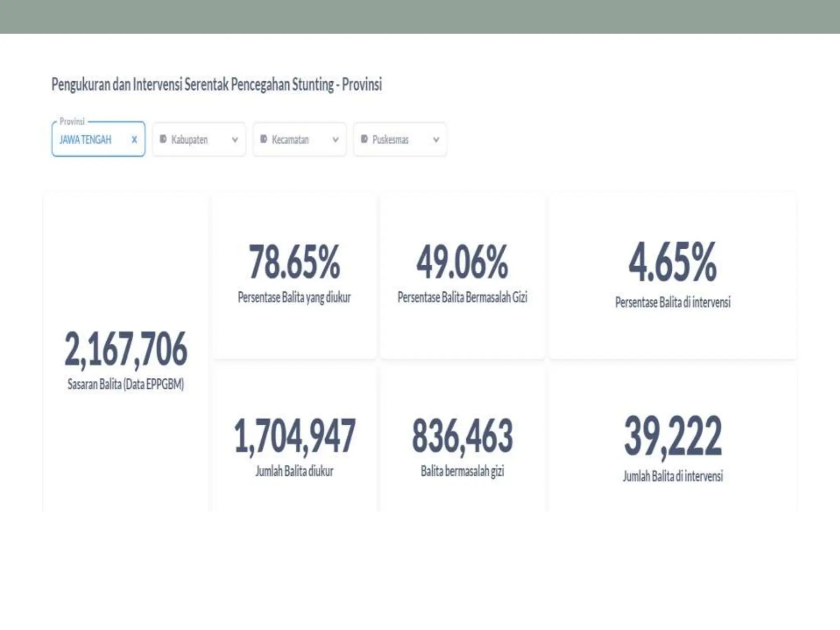Click the 836,463 Balita bermasalah gizi value

pyautogui.click(x=462, y=436)
